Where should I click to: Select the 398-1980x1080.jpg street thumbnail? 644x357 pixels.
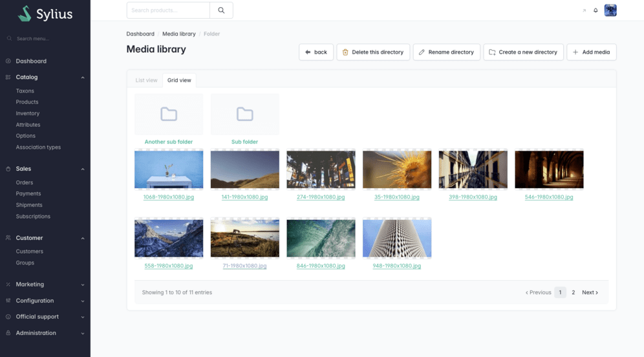[x=473, y=169]
